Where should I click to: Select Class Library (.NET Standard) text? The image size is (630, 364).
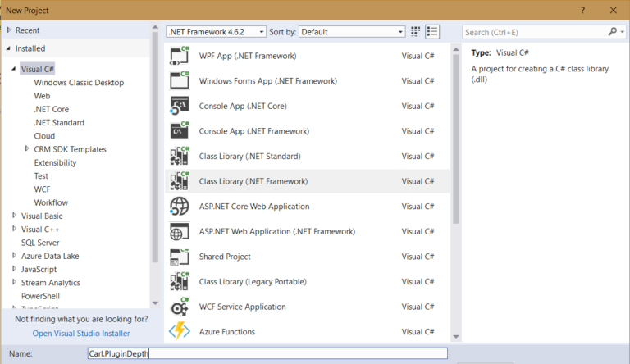pyautogui.click(x=250, y=157)
